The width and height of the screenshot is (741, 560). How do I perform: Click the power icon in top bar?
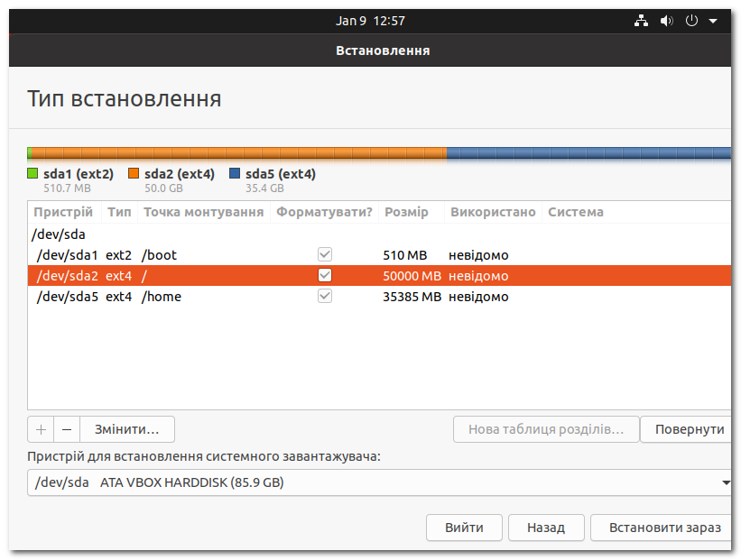(x=691, y=19)
